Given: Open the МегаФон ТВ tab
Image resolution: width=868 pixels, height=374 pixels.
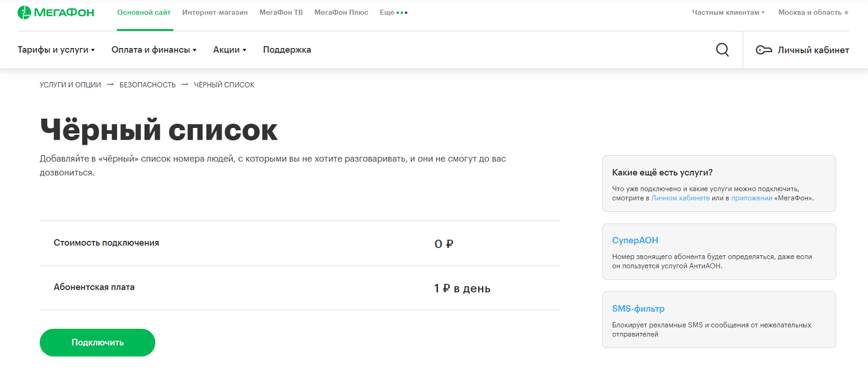Looking at the screenshot, I should pyautogui.click(x=281, y=13).
